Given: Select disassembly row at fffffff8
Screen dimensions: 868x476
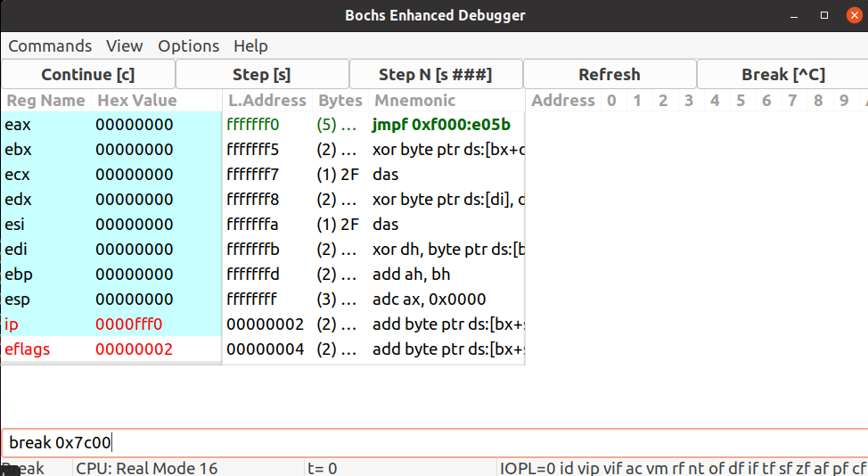Looking at the screenshot, I should tap(373, 200).
